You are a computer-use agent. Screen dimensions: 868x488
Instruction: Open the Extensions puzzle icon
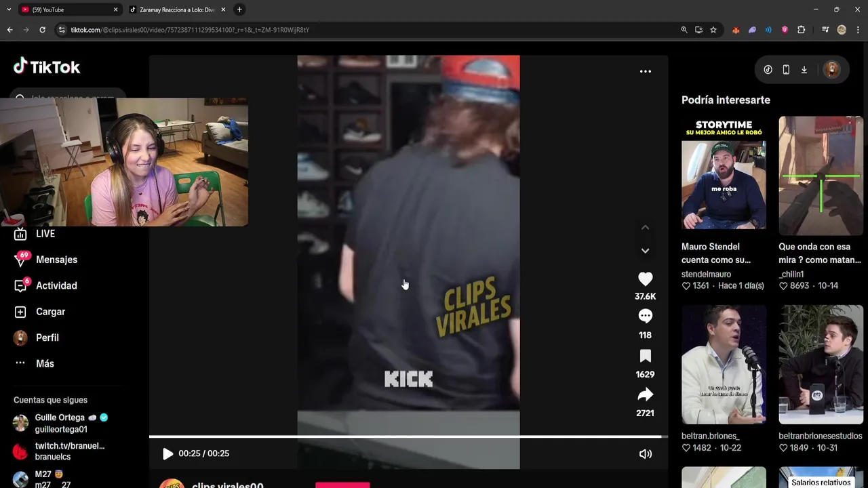point(801,30)
